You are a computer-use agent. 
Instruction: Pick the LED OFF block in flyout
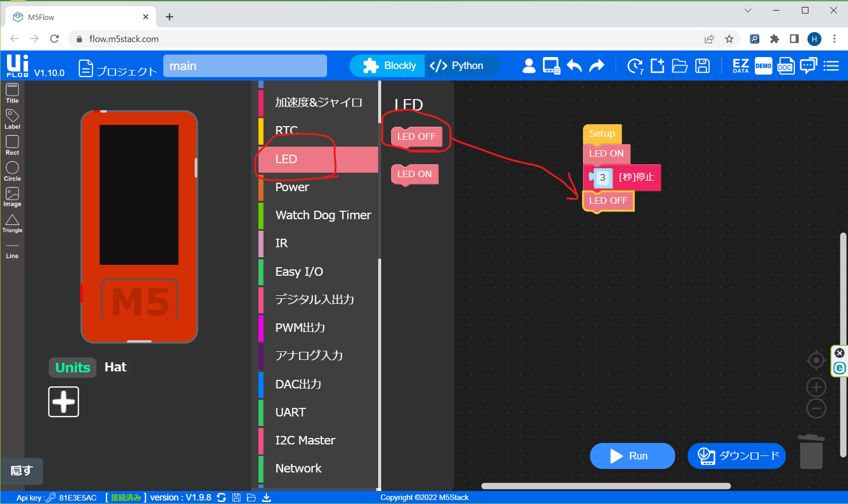click(x=416, y=137)
